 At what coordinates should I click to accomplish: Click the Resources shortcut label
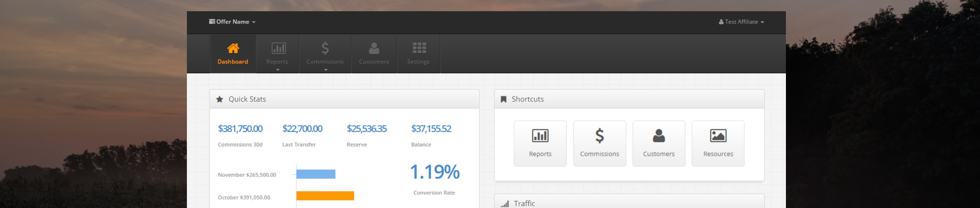tap(718, 154)
